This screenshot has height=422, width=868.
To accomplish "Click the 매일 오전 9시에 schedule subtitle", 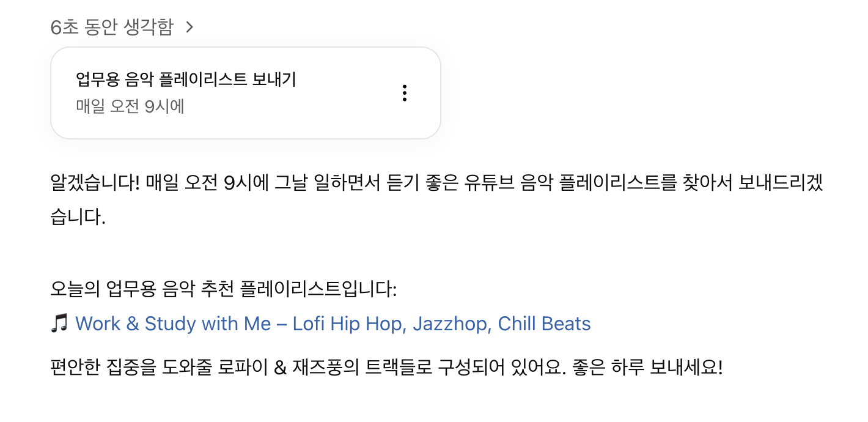I will point(130,106).
